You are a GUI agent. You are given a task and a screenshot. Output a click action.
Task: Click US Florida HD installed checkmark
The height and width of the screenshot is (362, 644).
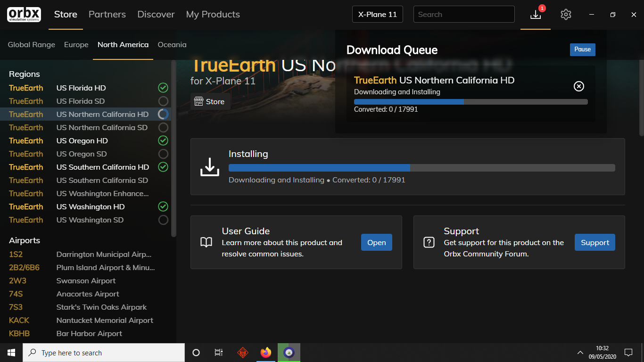163,88
